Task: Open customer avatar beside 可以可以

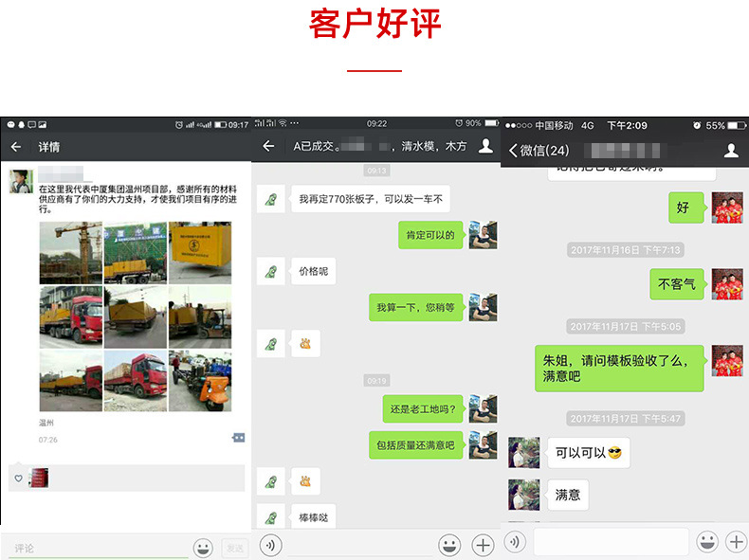Action: (x=524, y=453)
